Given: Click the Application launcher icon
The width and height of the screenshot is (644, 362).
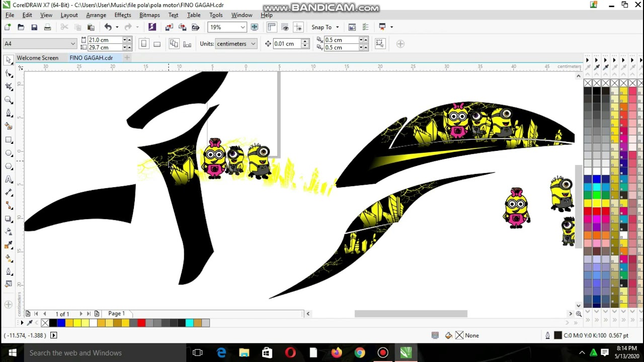Looking at the screenshot, I should click(x=382, y=27).
